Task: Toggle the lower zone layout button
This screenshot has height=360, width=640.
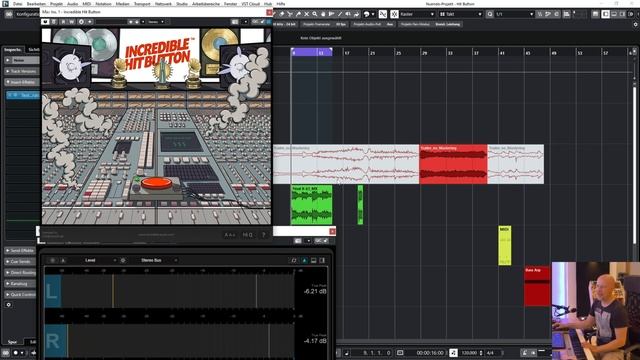Action: pyautogui.click(x=614, y=14)
